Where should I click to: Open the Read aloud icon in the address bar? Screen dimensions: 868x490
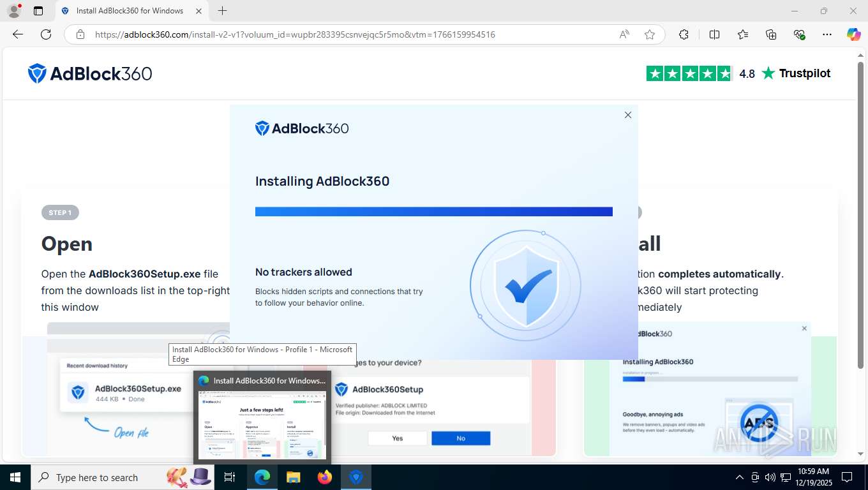(624, 34)
